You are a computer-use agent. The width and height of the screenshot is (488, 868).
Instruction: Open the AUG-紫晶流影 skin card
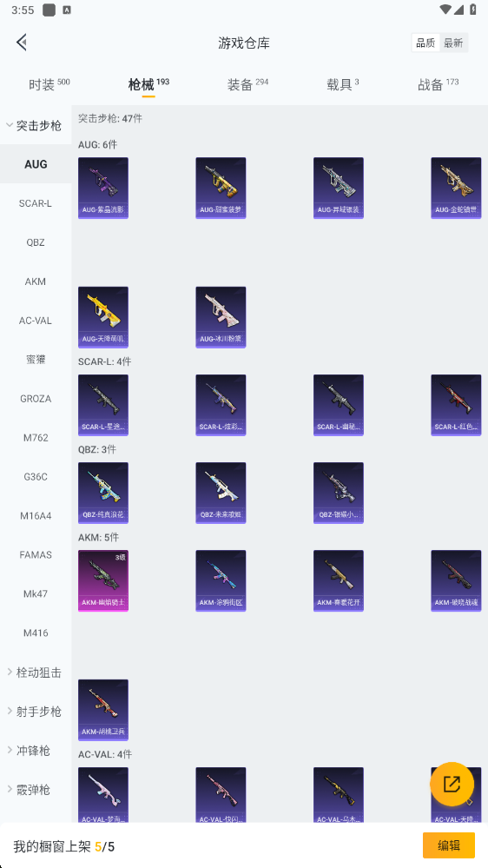point(103,188)
